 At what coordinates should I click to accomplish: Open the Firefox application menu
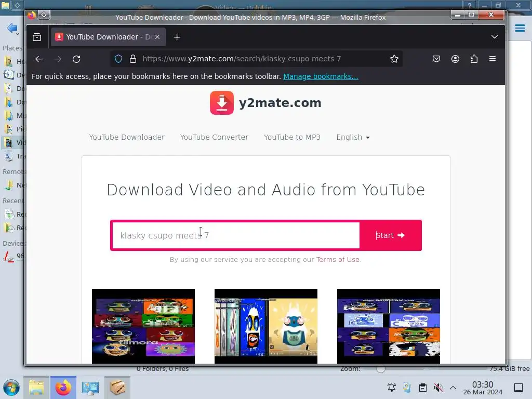click(493, 59)
